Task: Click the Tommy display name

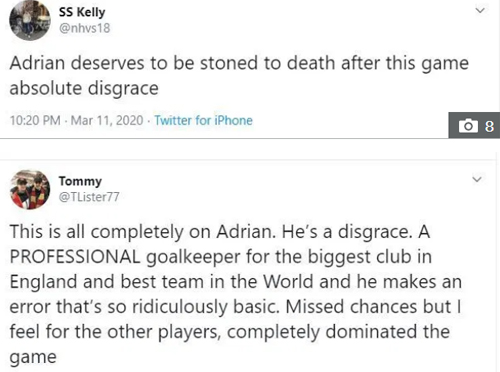Action: (x=80, y=181)
